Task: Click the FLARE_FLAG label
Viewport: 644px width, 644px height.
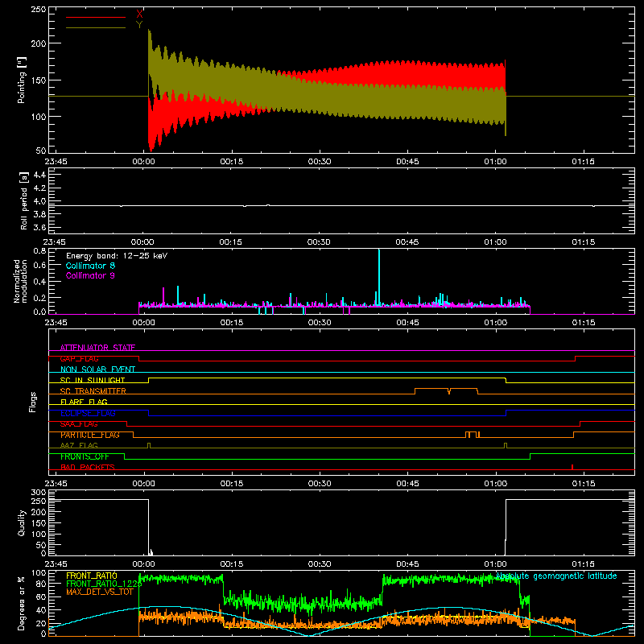Action: click(84, 402)
